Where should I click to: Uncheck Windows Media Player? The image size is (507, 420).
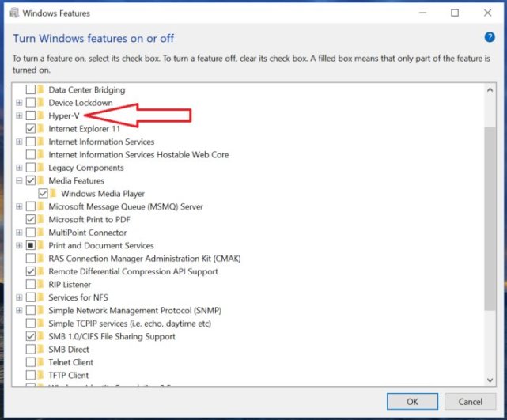coord(43,193)
